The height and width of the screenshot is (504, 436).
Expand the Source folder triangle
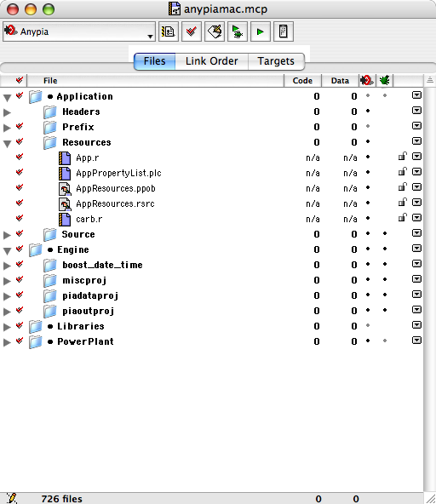pyautogui.click(x=7, y=235)
